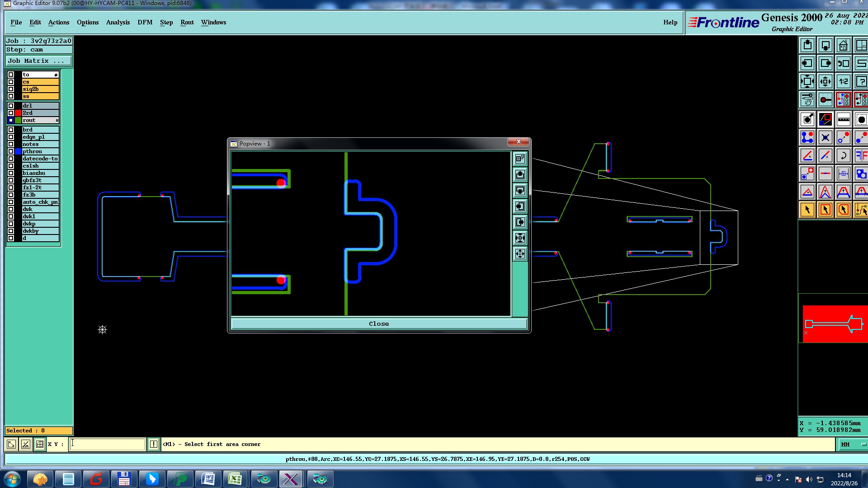This screenshot has width=868, height=488.
Task: Click small expander on rout layer row
Action: click(x=57, y=120)
